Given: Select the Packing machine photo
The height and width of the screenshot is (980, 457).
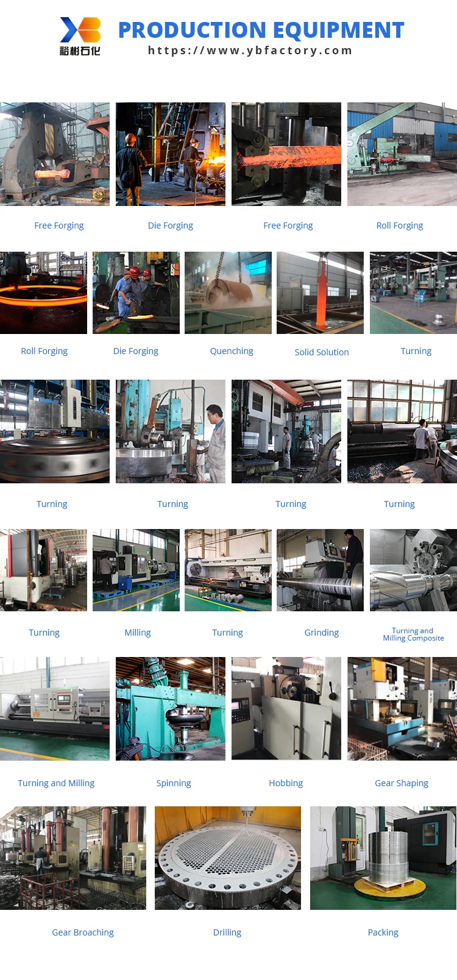Looking at the screenshot, I should (383, 858).
